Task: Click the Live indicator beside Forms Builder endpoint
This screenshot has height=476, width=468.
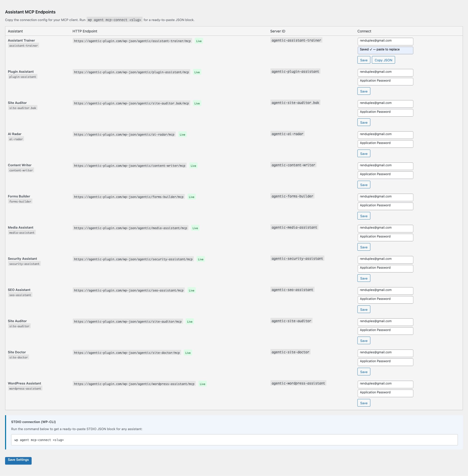Action: 191,197
